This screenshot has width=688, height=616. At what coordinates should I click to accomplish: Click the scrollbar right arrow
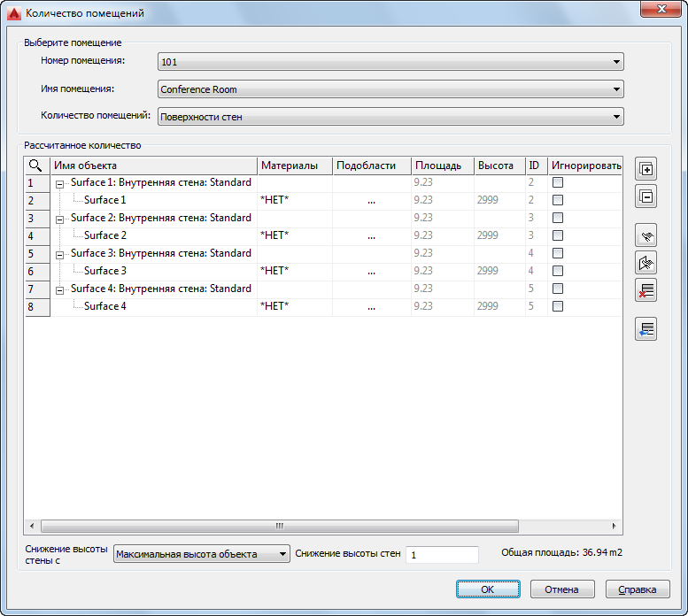614,526
